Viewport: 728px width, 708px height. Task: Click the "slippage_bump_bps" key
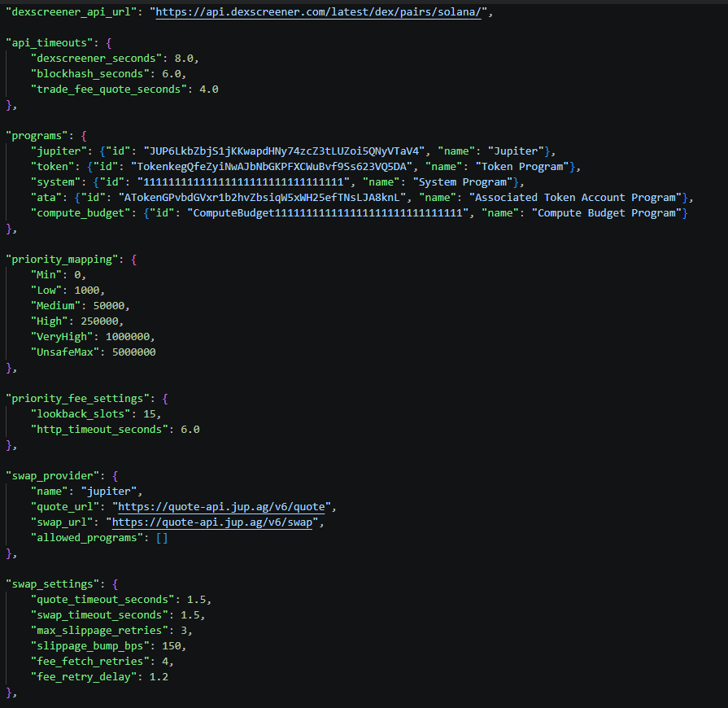click(90, 646)
